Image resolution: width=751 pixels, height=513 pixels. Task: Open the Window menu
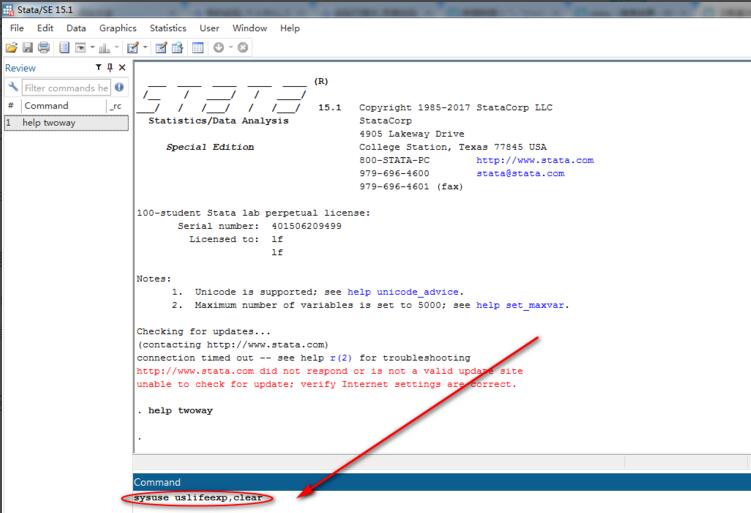click(250, 28)
